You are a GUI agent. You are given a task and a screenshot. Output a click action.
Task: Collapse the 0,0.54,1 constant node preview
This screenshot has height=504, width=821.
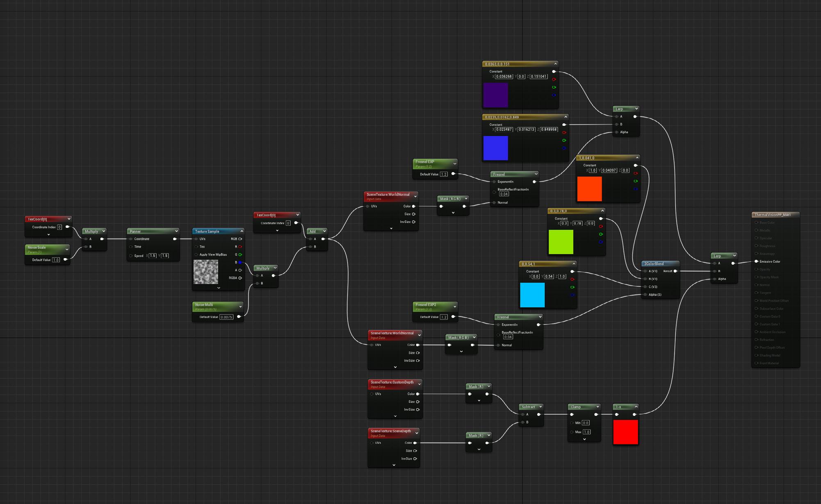click(x=574, y=264)
